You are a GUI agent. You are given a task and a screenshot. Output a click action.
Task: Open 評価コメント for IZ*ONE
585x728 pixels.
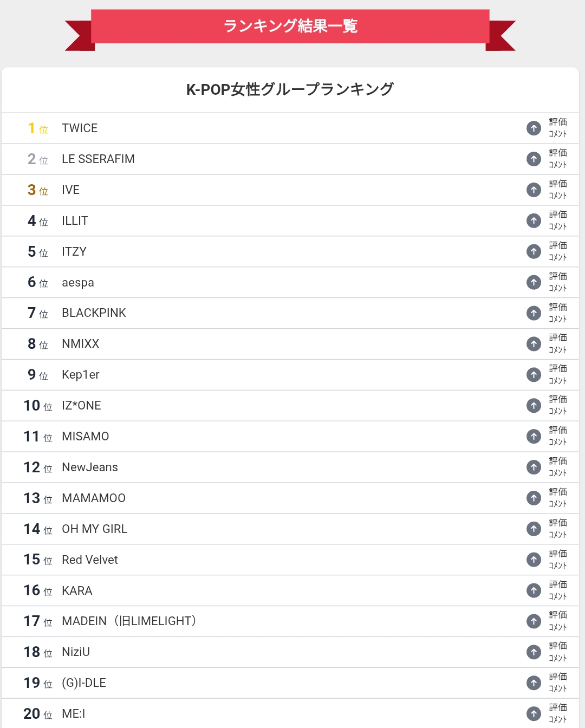(558, 406)
